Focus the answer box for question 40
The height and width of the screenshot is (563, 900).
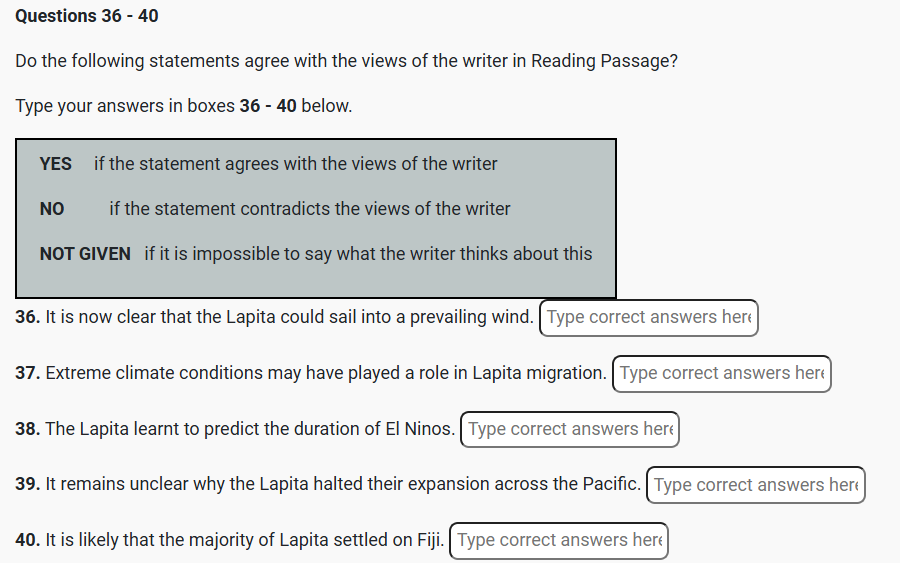coord(558,540)
